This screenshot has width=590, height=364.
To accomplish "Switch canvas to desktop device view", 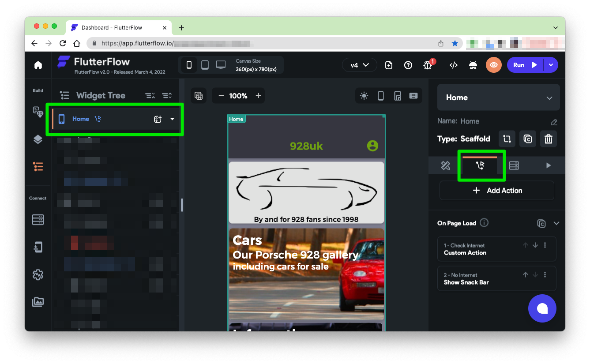I will click(x=221, y=65).
